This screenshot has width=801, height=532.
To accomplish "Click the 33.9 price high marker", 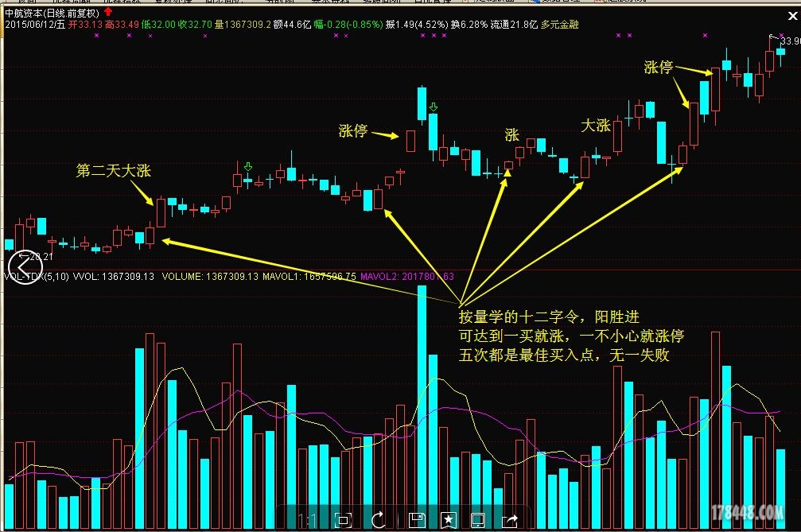I will (x=789, y=41).
